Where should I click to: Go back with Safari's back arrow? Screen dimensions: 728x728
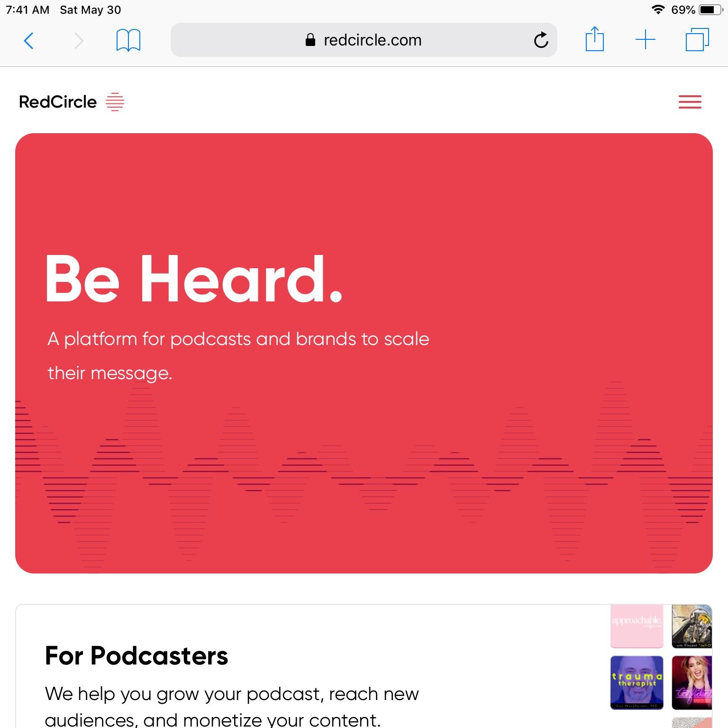pos(28,40)
